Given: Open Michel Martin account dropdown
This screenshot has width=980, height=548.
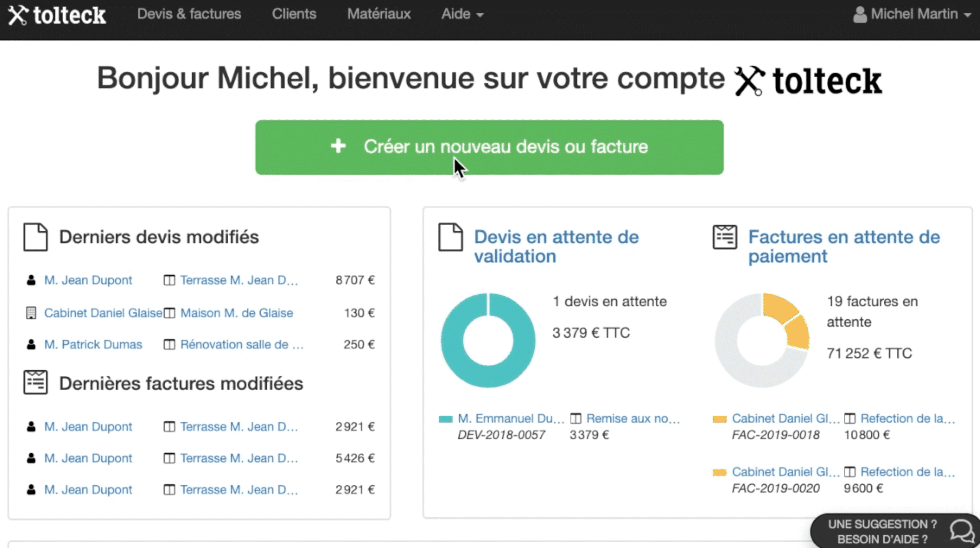Looking at the screenshot, I should point(912,14).
